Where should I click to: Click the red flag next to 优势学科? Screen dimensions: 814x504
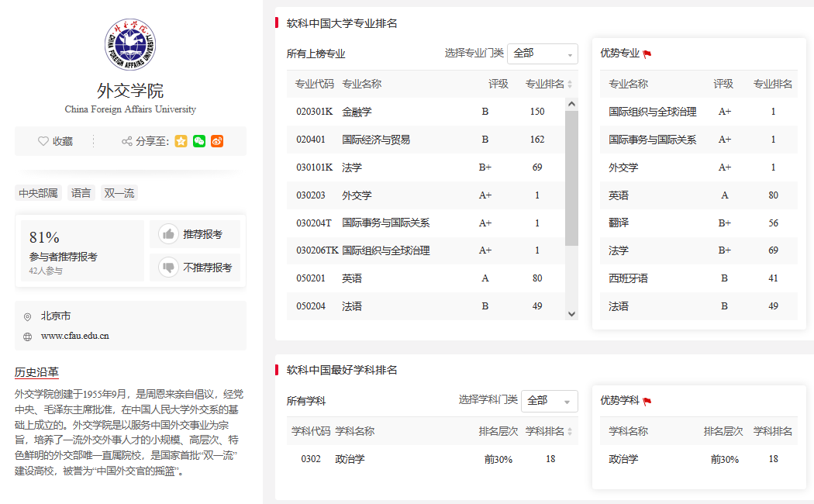pos(647,401)
